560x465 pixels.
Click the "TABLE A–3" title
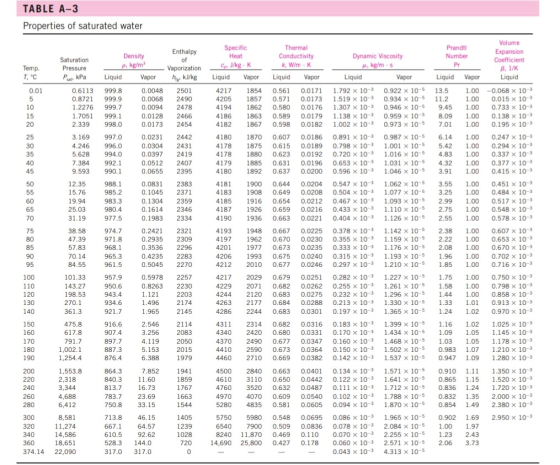pos(50,9)
